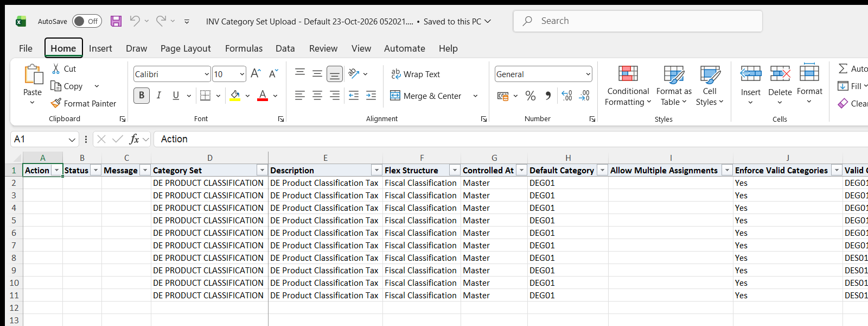The width and height of the screenshot is (868, 326).
Task: Open Font dialog launcher
Action: 281,119
